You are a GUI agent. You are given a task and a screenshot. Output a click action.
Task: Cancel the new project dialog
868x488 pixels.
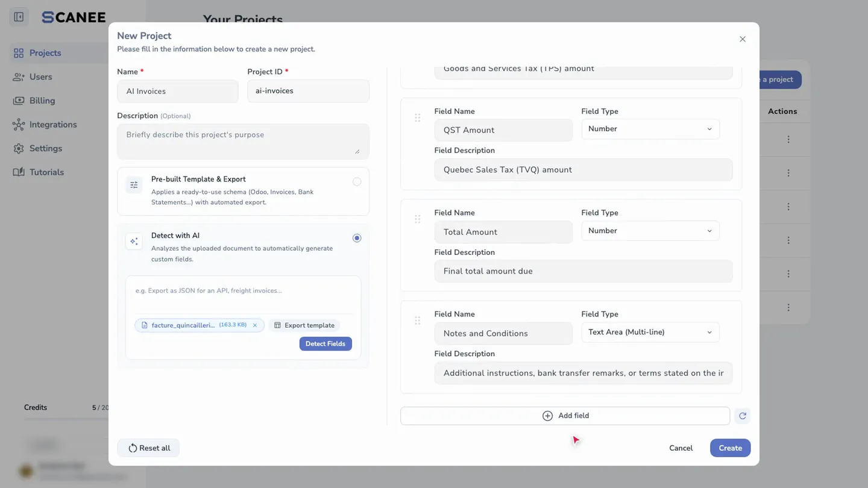coord(681,448)
